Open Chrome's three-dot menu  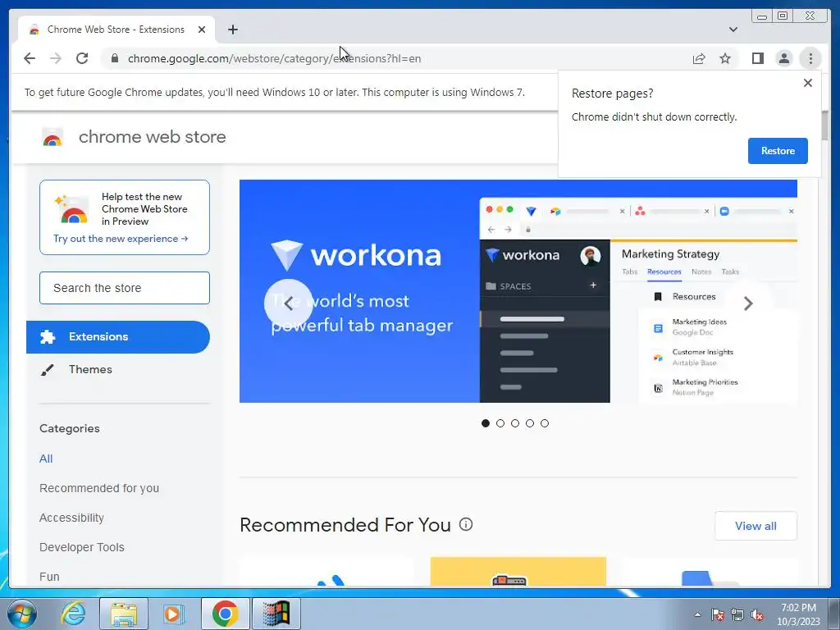(810, 58)
